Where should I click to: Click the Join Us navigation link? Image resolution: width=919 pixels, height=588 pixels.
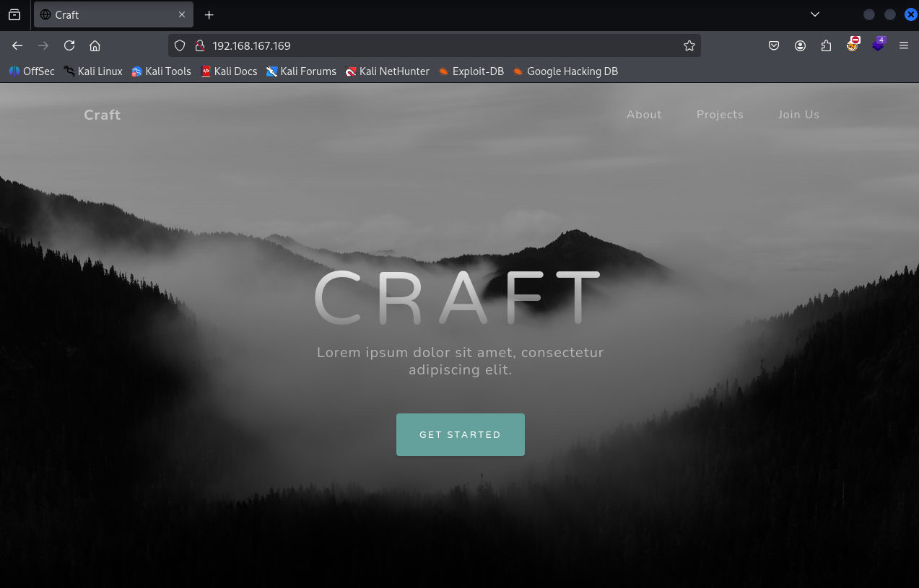[x=798, y=115]
